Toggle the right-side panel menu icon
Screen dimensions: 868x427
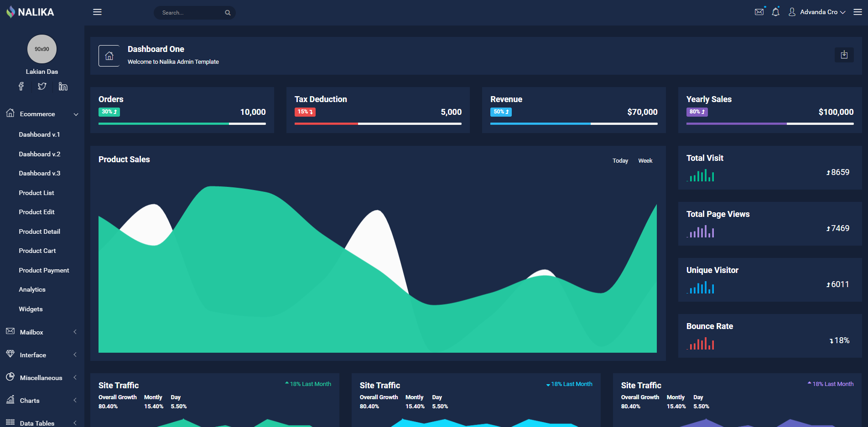(858, 12)
